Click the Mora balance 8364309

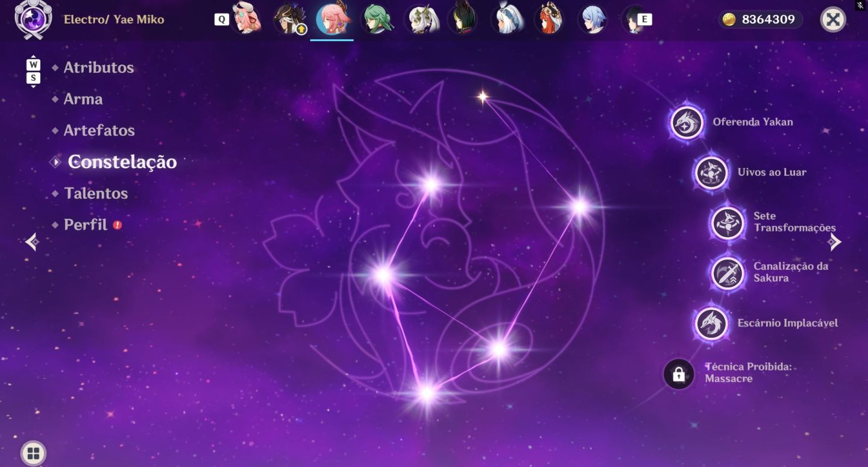click(x=768, y=20)
